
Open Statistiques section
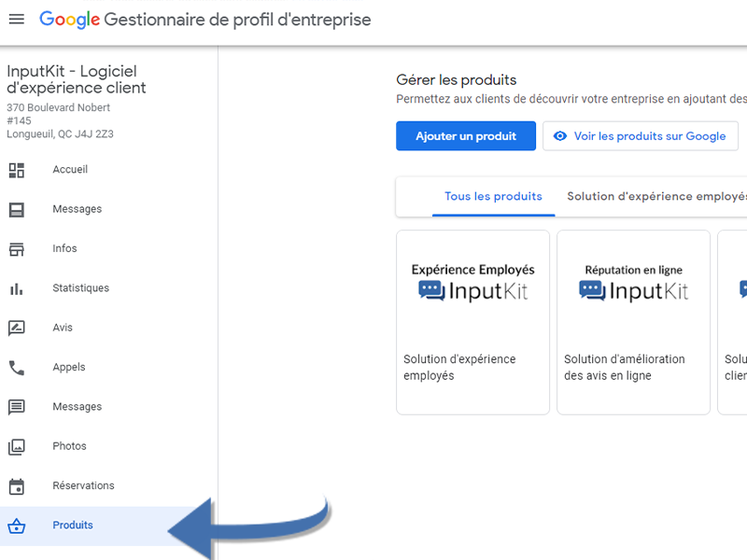(x=81, y=288)
